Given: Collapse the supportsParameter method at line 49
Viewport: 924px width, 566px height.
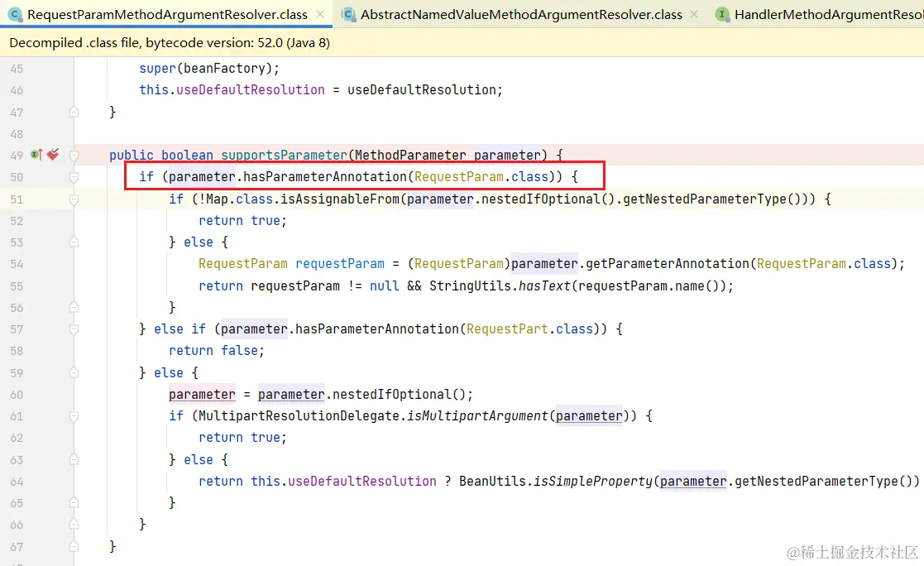Looking at the screenshot, I should (74, 155).
